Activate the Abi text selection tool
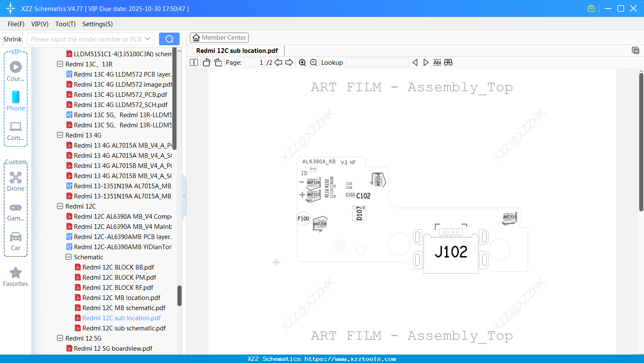Image resolution: width=644 pixels, height=363 pixels. 437,62
